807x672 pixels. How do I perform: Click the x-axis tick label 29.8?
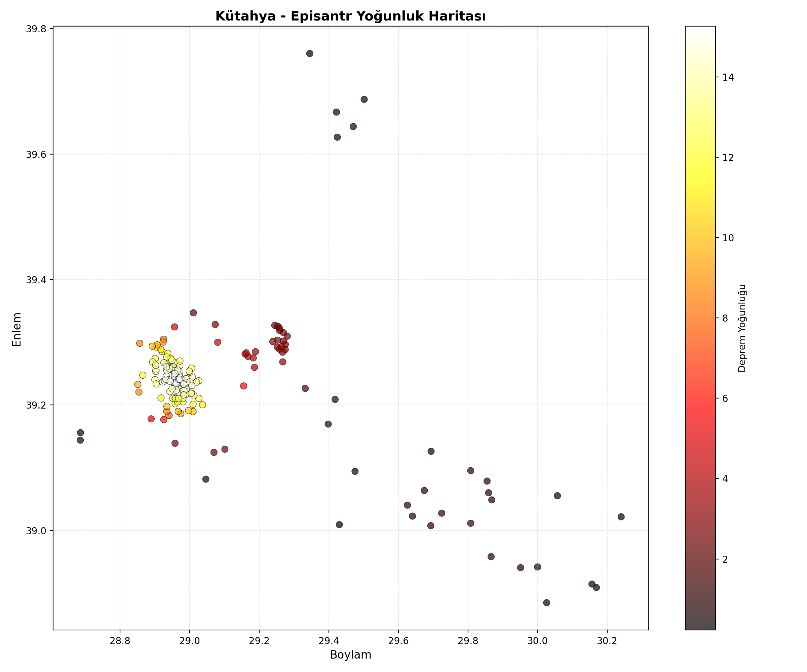(468, 641)
